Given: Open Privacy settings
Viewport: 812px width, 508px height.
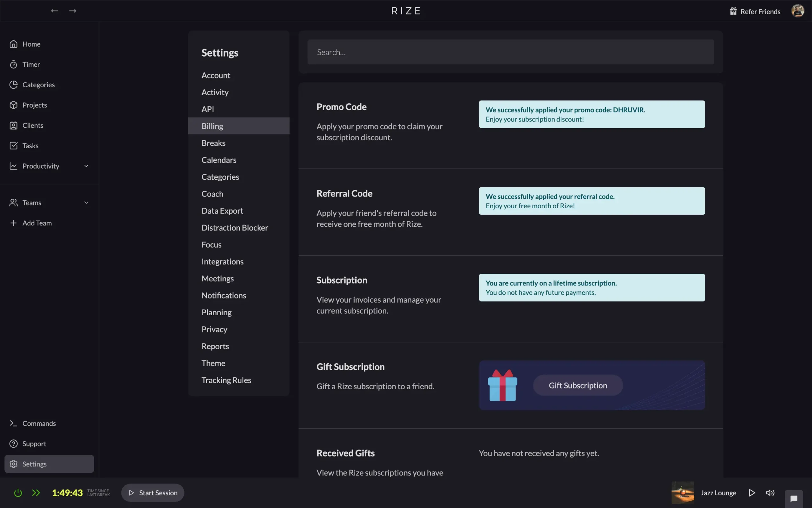Looking at the screenshot, I should [x=214, y=329].
